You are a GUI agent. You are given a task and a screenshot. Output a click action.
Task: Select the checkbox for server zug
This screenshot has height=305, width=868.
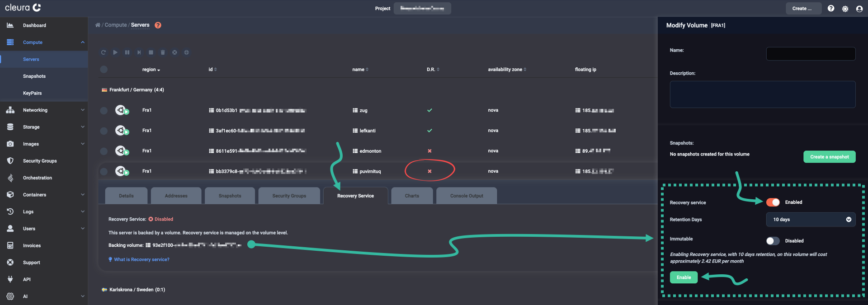(104, 110)
